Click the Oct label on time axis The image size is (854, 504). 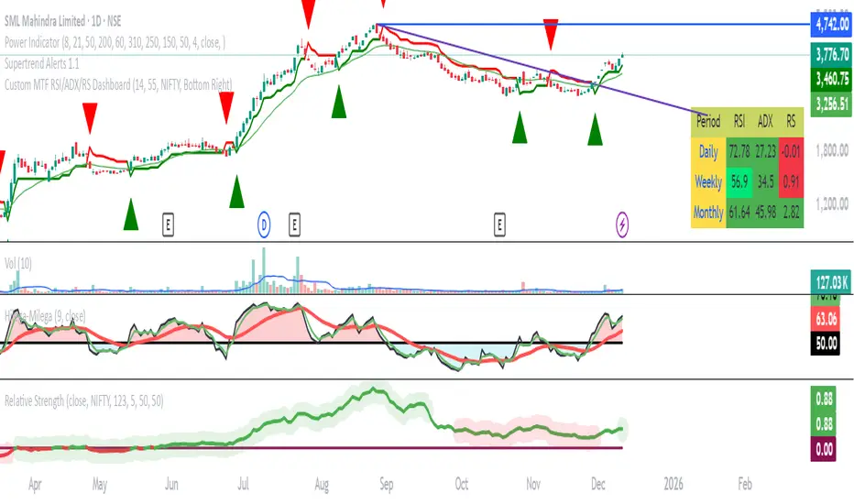tap(461, 485)
